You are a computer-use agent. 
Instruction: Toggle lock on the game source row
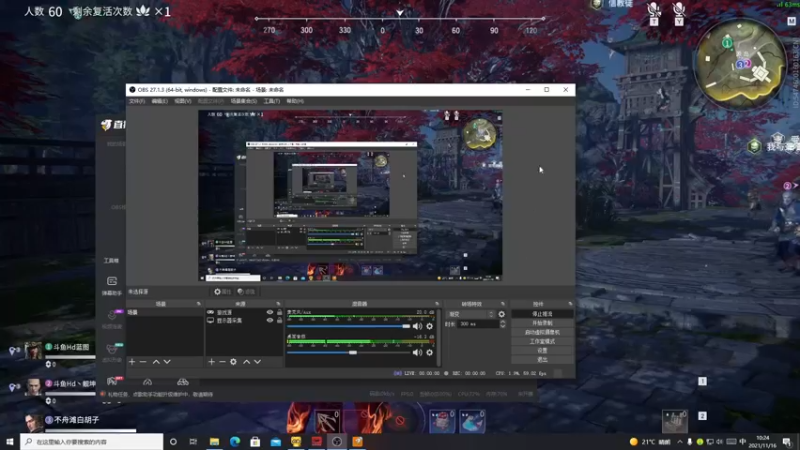[x=279, y=312]
